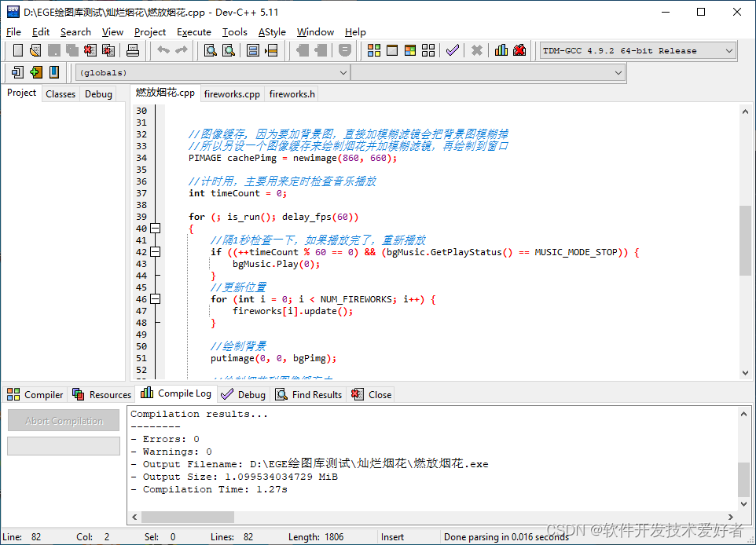Open Find with the magnifier icon
This screenshot has height=545, width=756.
coord(210,49)
